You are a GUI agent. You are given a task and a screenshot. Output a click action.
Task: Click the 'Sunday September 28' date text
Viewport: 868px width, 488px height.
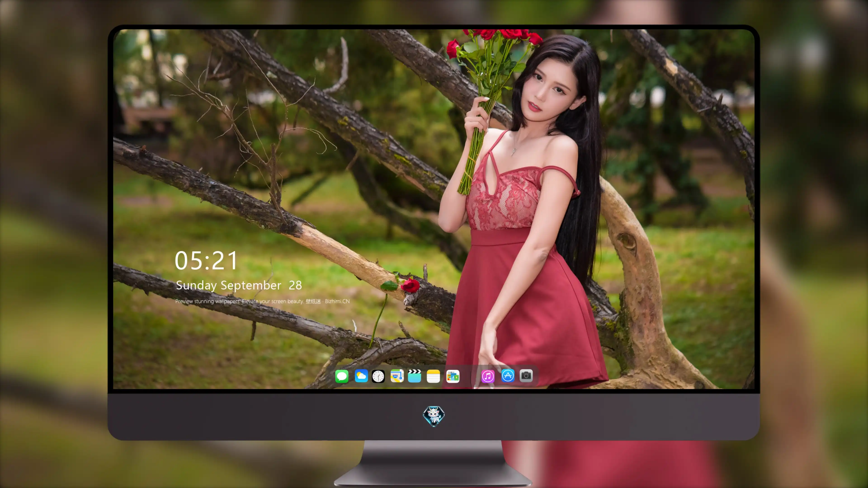click(238, 285)
